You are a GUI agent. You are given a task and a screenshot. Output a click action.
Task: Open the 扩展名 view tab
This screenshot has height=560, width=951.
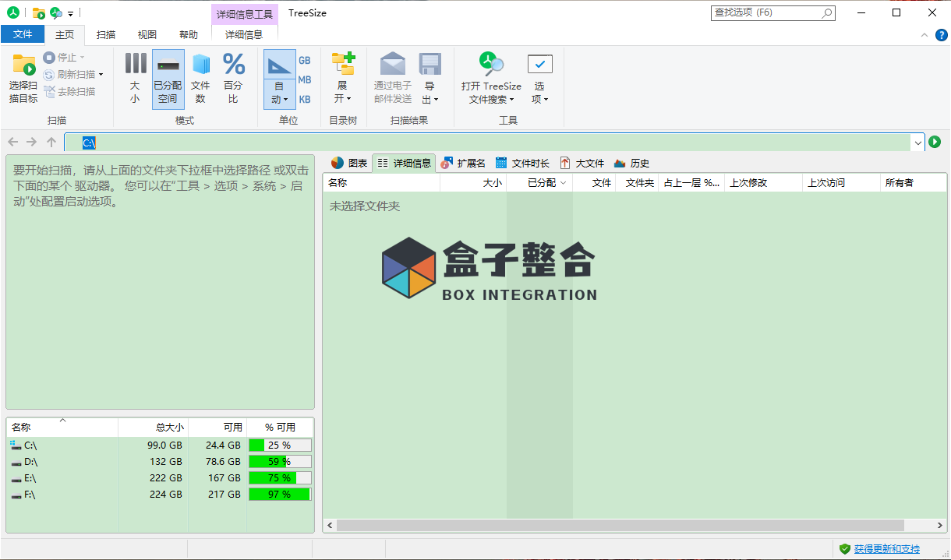[x=463, y=163]
